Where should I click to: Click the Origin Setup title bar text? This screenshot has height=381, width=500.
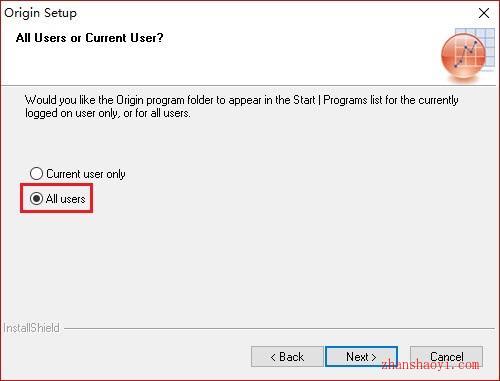coord(40,13)
